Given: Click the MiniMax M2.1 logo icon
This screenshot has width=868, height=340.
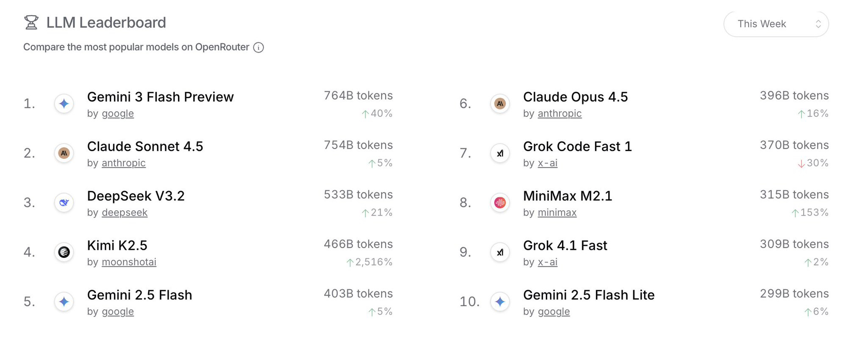Looking at the screenshot, I should [500, 203].
